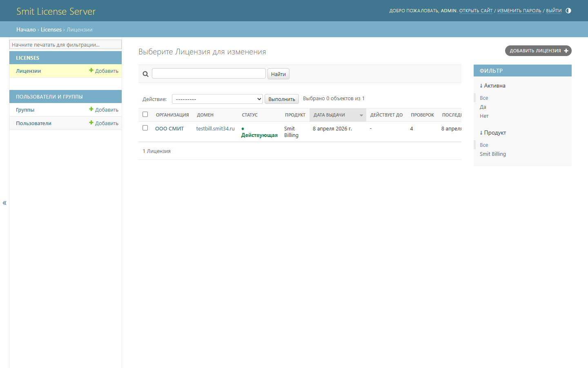Focus the license search input field
This screenshot has height=368, width=588.
(209, 74)
